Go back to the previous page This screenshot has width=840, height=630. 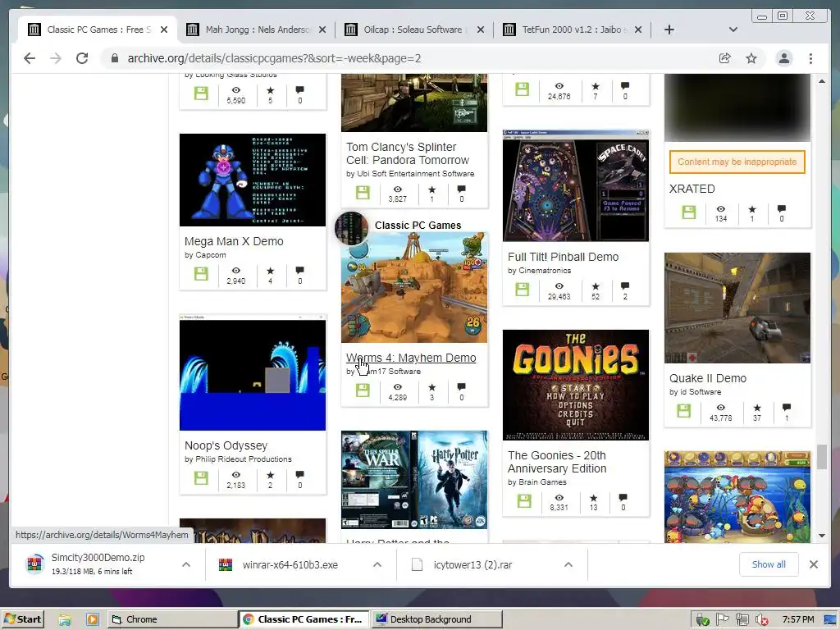tap(30, 58)
